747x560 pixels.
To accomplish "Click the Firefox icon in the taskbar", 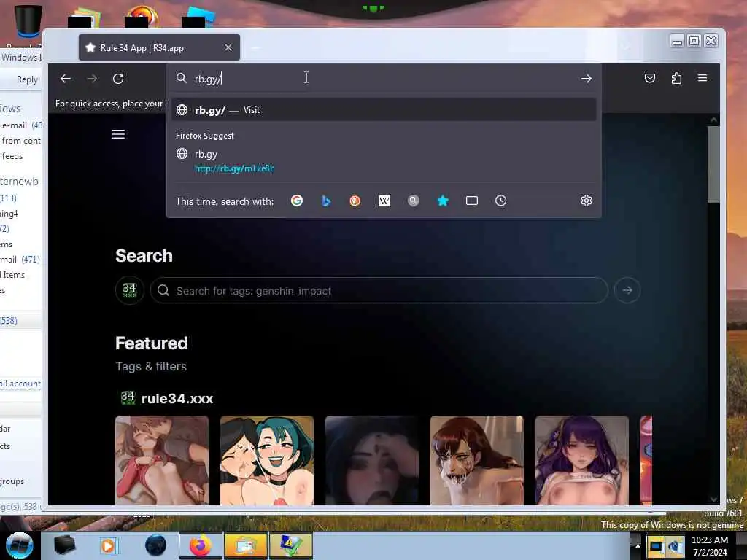I will (201, 545).
